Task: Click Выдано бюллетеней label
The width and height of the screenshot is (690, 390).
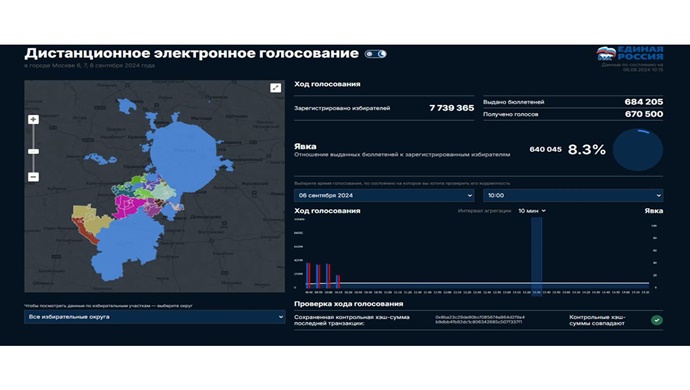Action: pos(514,102)
